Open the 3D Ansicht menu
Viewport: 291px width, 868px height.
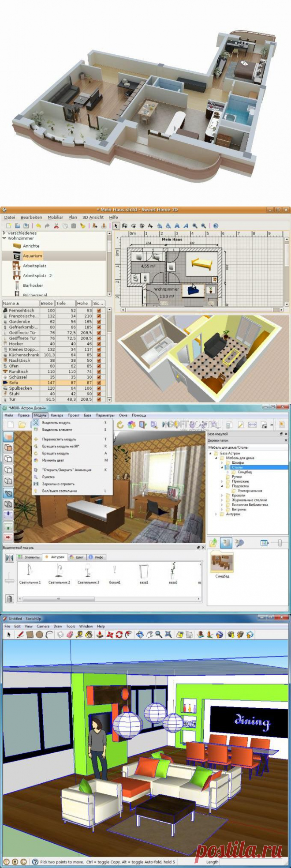click(93, 218)
